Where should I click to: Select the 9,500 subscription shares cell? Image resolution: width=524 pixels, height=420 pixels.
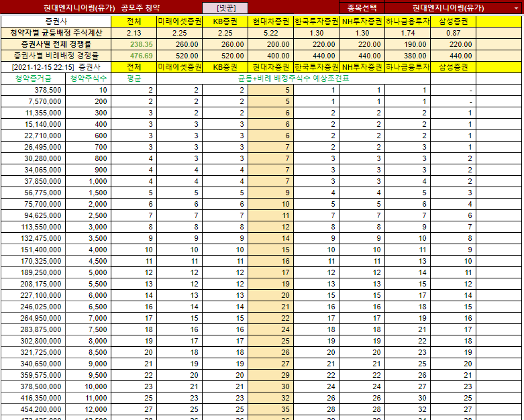(88, 375)
